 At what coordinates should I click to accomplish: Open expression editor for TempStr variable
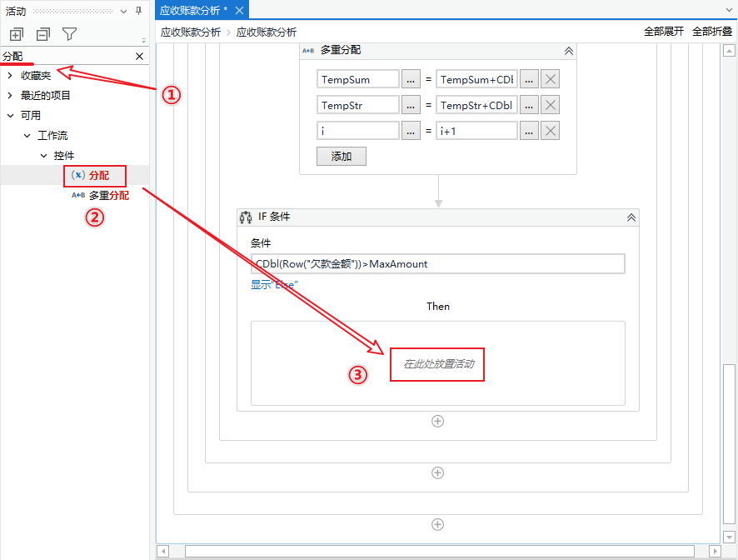[x=411, y=105]
